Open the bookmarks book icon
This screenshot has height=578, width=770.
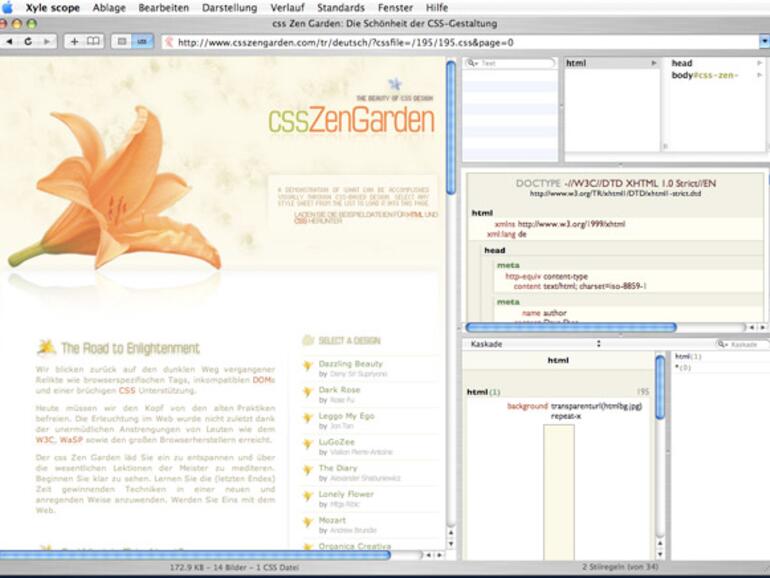click(x=93, y=42)
